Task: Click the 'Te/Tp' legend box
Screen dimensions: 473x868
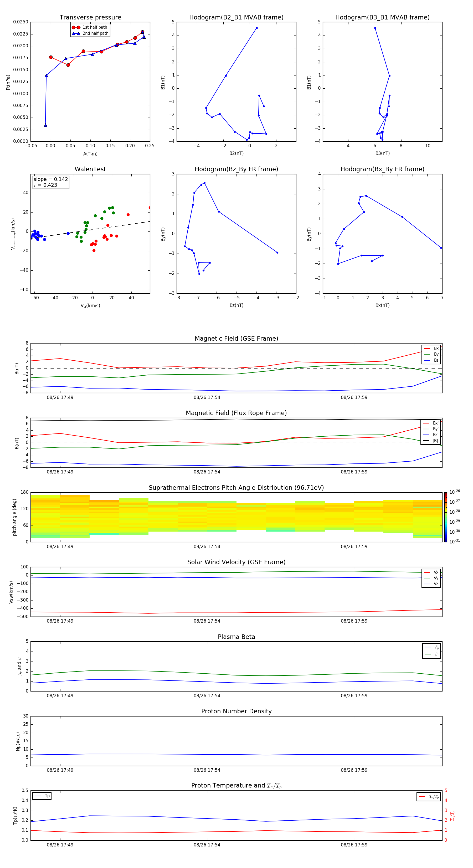Action: tap(429, 796)
